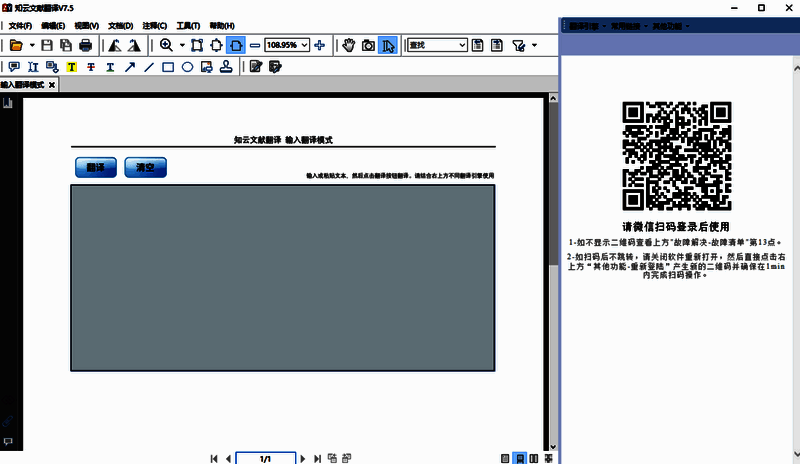Choose the ellipse shape tool

point(187,67)
